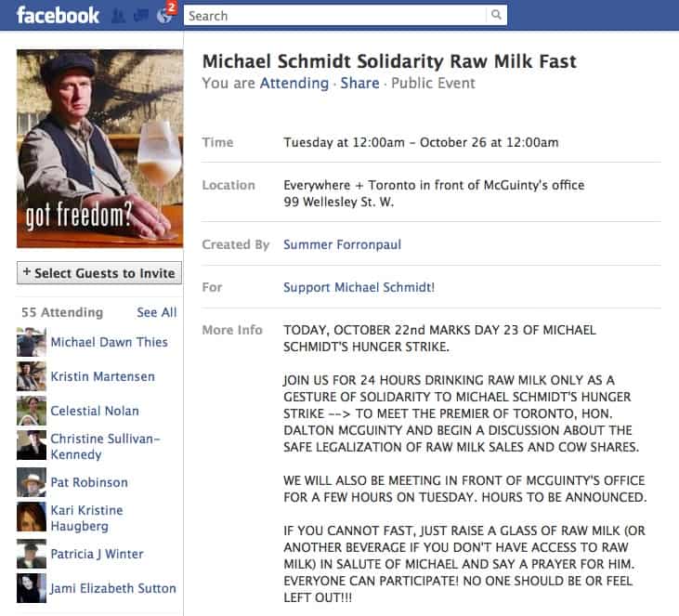679x616 pixels.
Task: Open the 'got freedom?' event photo
Action: [99, 148]
